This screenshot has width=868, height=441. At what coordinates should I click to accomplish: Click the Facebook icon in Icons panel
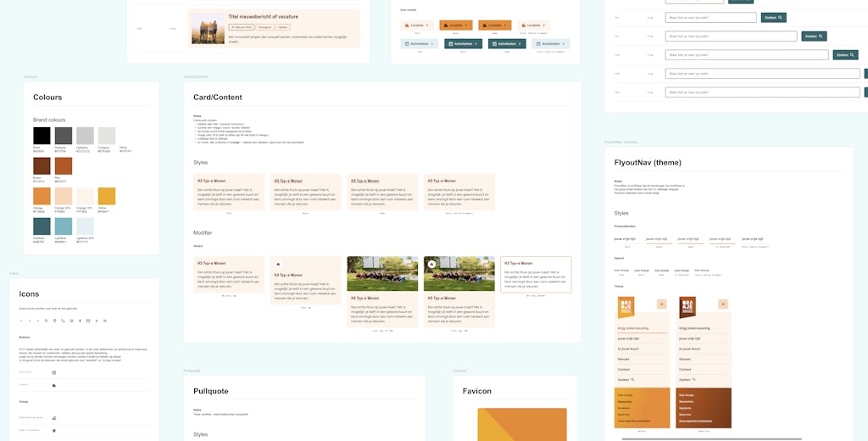80,321
